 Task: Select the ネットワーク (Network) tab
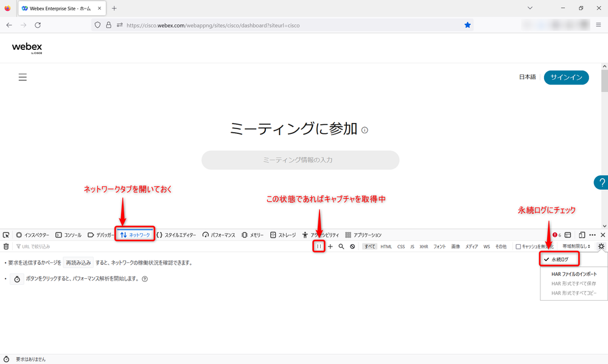[135, 235]
